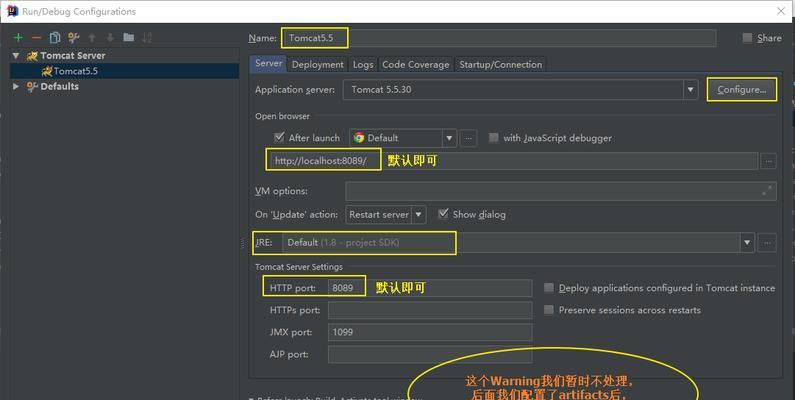Click the URL field with localhost:8089
The image size is (795, 400).
point(512,161)
